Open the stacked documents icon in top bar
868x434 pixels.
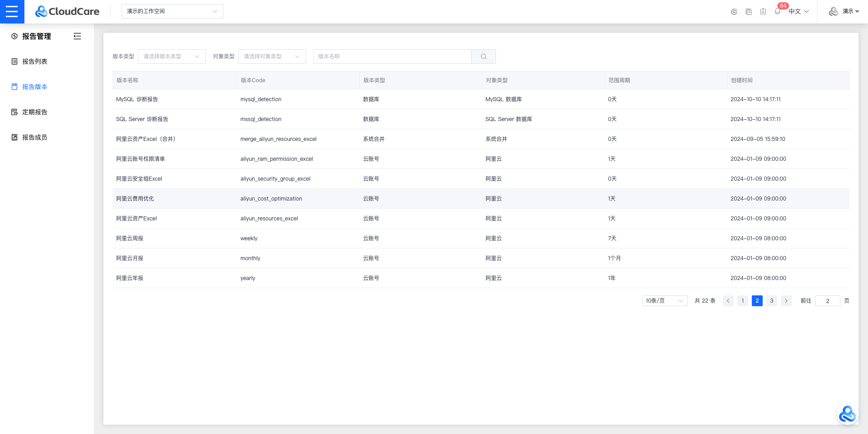pyautogui.click(x=749, y=12)
